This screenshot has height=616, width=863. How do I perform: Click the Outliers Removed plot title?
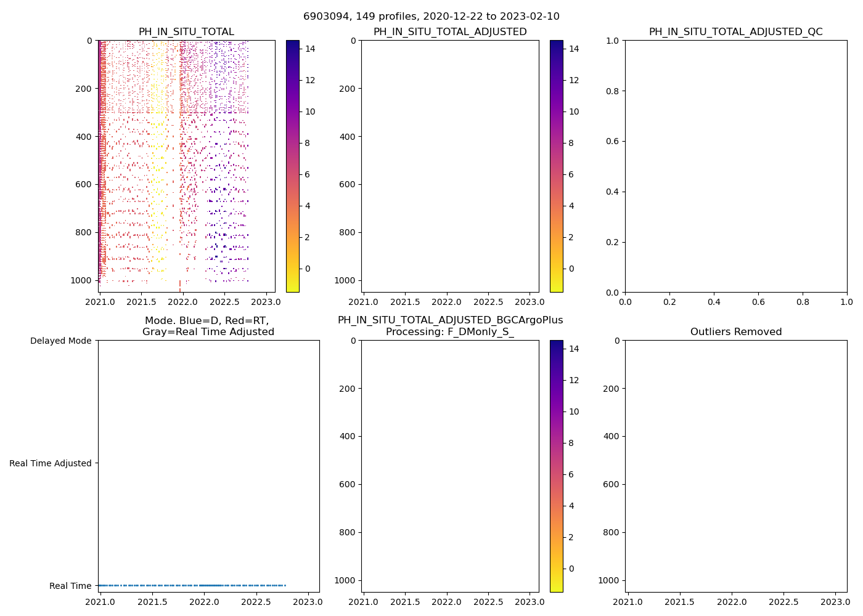tap(735, 332)
